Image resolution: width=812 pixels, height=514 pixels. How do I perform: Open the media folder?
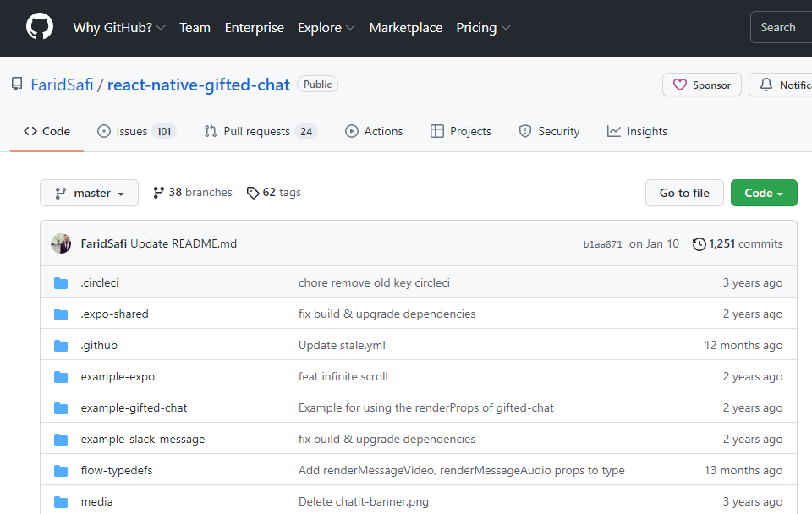pos(96,502)
